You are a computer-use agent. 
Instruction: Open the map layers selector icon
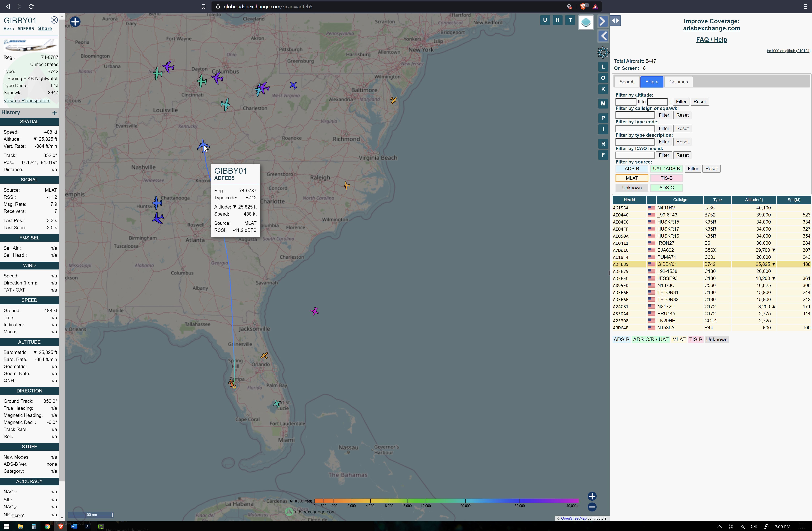point(586,23)
